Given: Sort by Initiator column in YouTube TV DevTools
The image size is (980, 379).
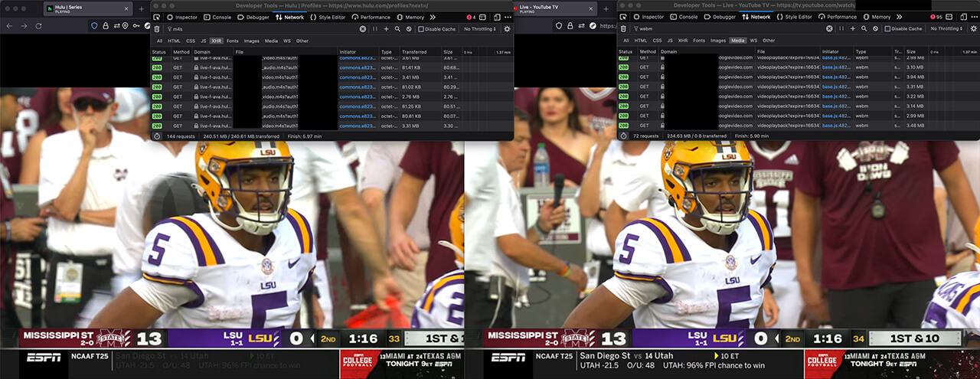Looking at the screenshot, I should 838,52.
